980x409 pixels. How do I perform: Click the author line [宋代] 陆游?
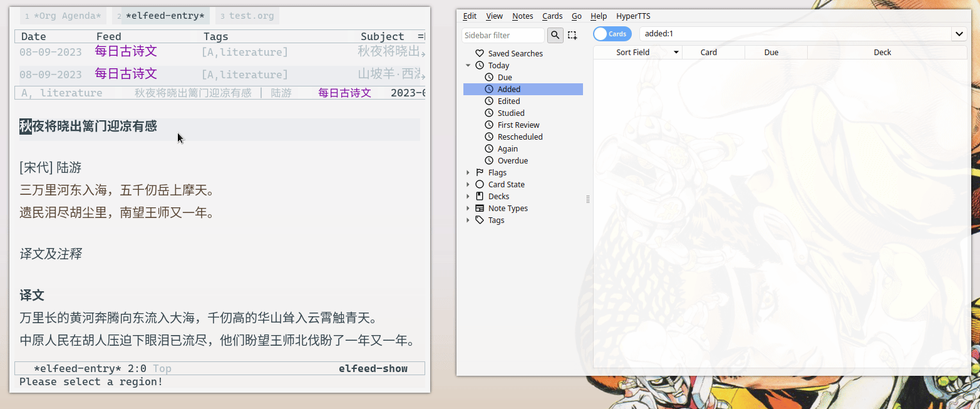point(51,168)
